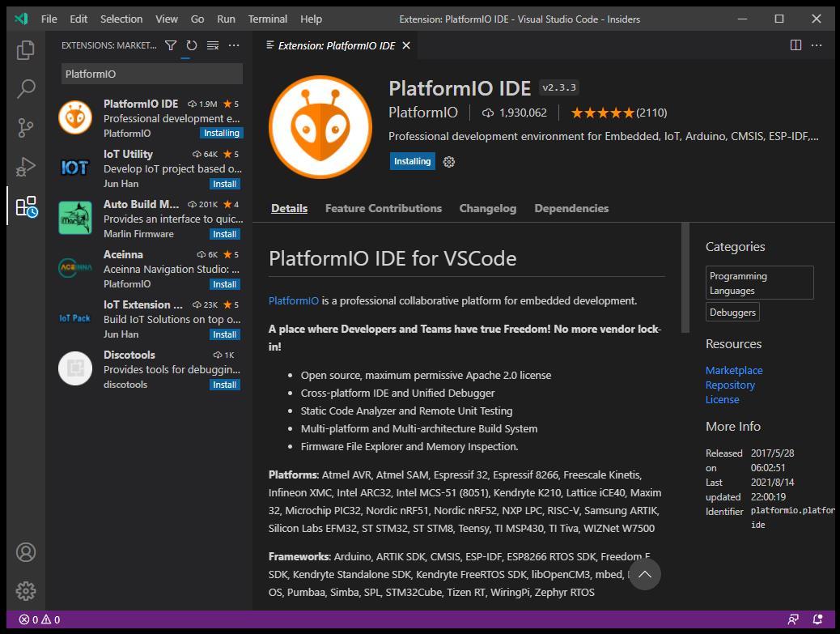Select the Auto Build Marlin extension icon
840x634 pixels.
tap(75, 218)
